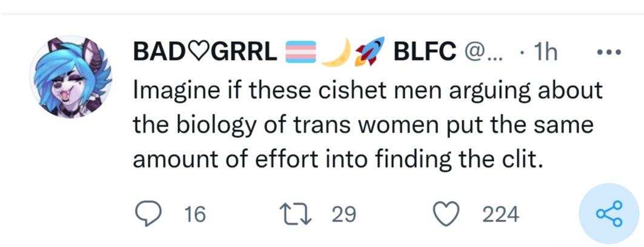
Task: Click the reply count 16
Action: click(194, 214)
